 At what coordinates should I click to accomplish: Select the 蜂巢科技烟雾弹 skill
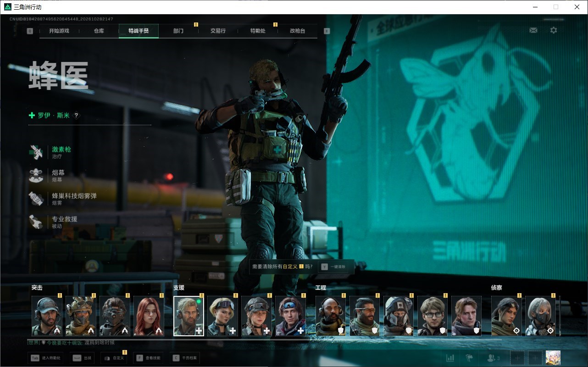tap(63, 199)
